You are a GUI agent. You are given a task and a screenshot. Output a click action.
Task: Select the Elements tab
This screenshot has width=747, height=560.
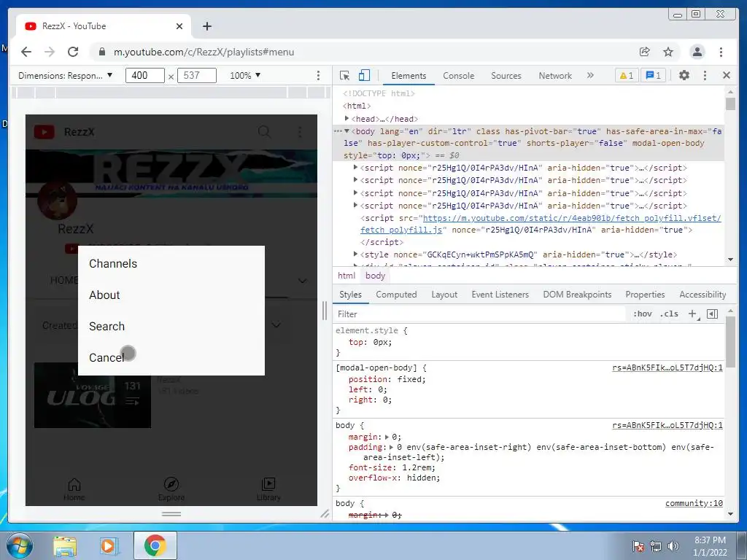[409, 76]
